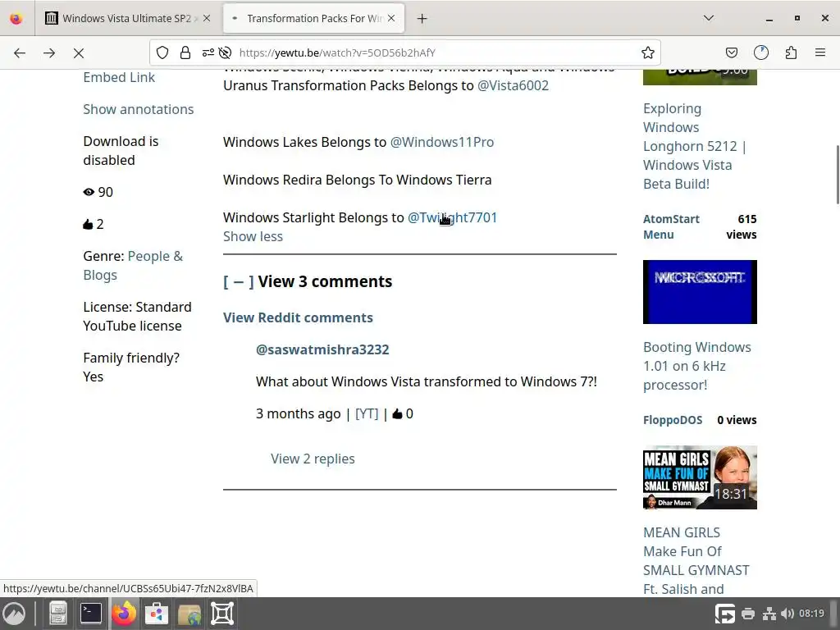This screenshot has height=630, width=840.
Task: Collapse comments using the [ − ] toggle
Action: [239, 282]
